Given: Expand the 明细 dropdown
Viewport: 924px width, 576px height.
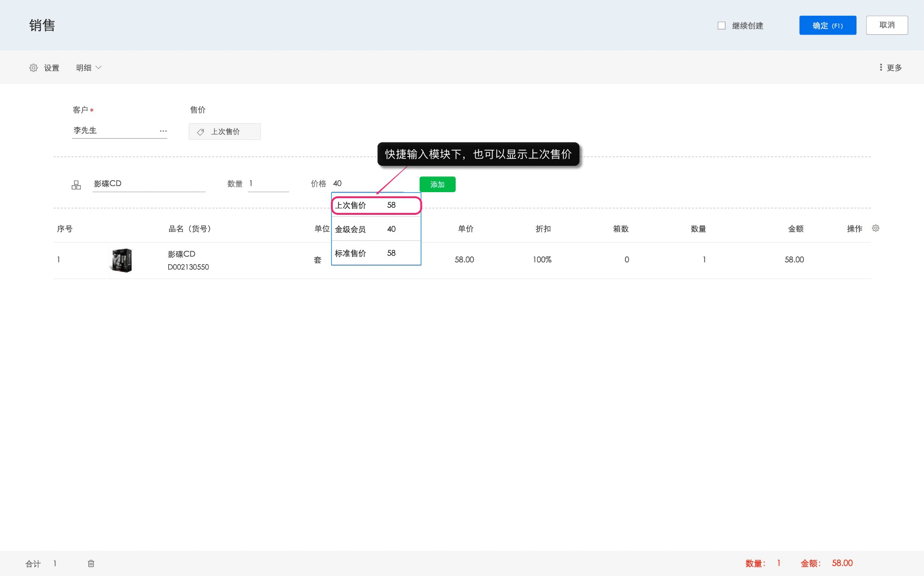Looking at the screenshot, I should [x=89, y=68].
